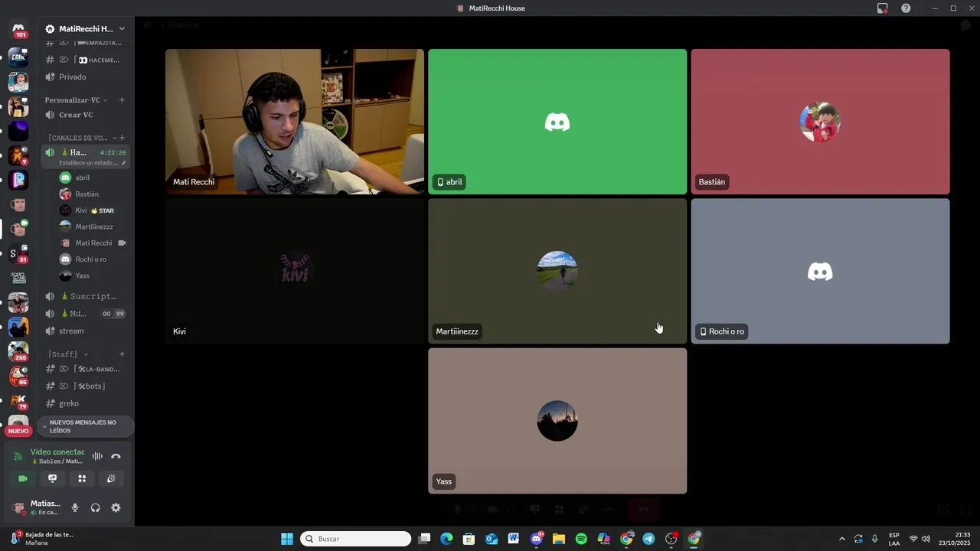
Task: Open Discord help question mark icon
Action: tap(906, 8)
